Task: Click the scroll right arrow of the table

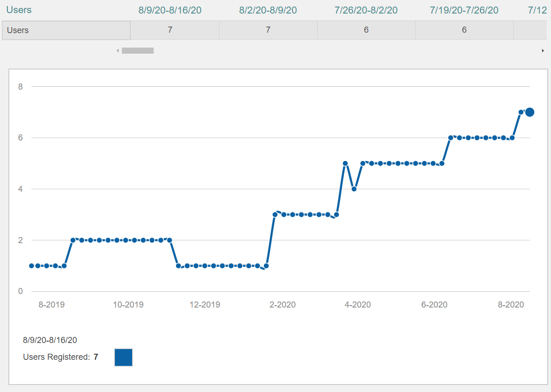Action: tap(543, 51)
